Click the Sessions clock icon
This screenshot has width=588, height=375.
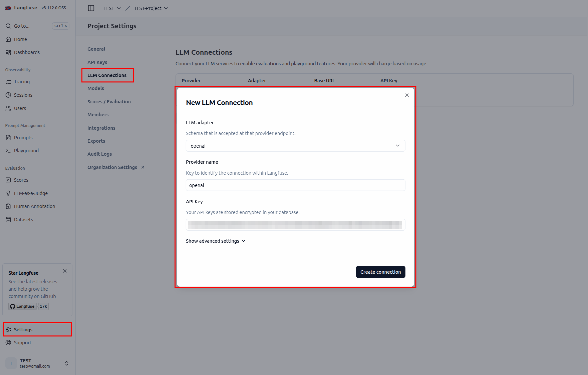[8, 95]
